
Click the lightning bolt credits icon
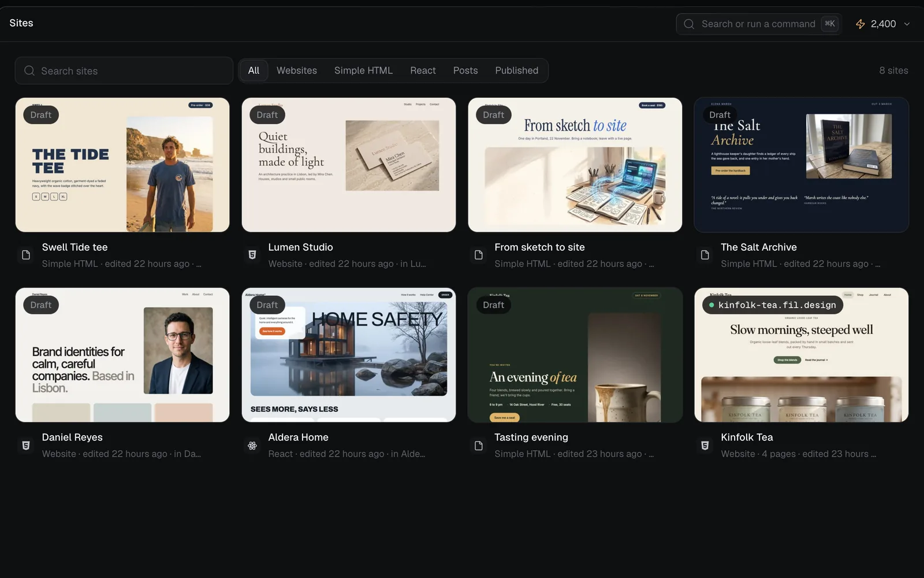pos(860,24)
